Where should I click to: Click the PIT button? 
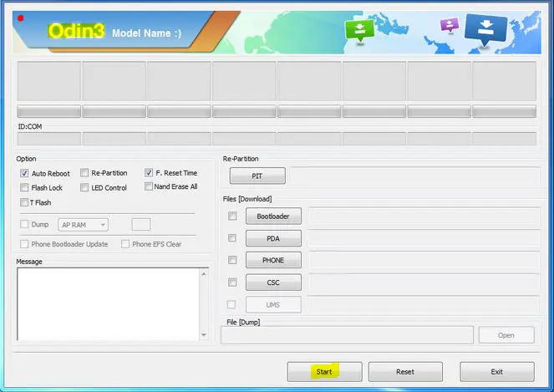257,176
